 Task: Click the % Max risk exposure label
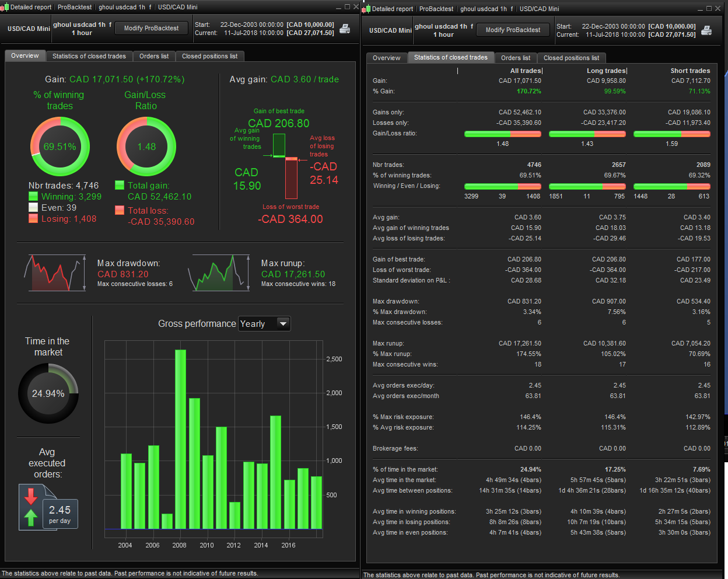(x=403, y=417)
